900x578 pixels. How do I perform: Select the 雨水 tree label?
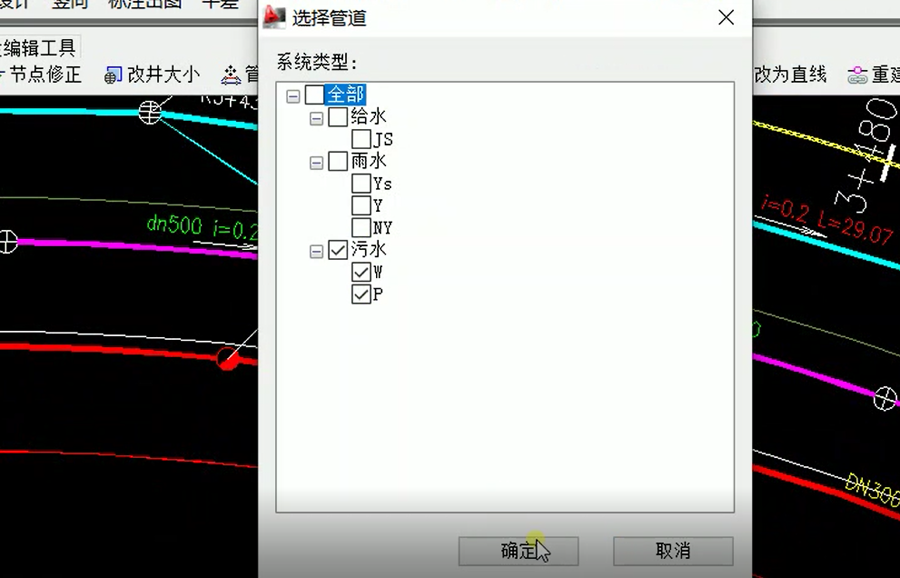pos(368,161)
